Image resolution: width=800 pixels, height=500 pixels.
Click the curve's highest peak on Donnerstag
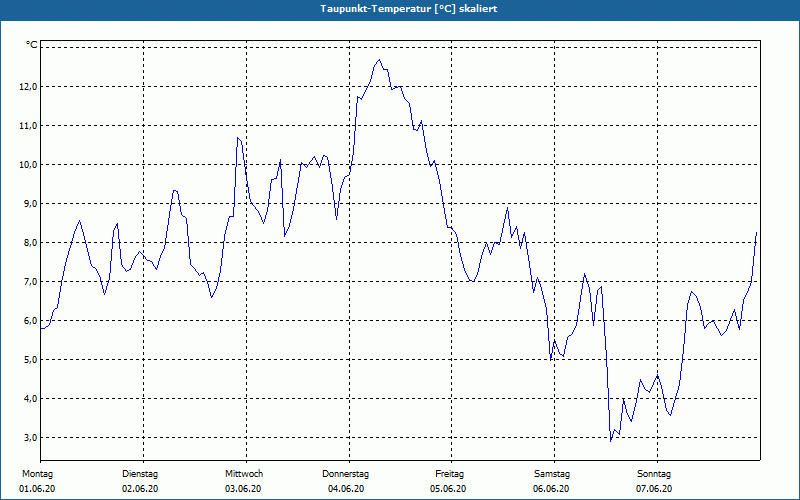(379, 60)
